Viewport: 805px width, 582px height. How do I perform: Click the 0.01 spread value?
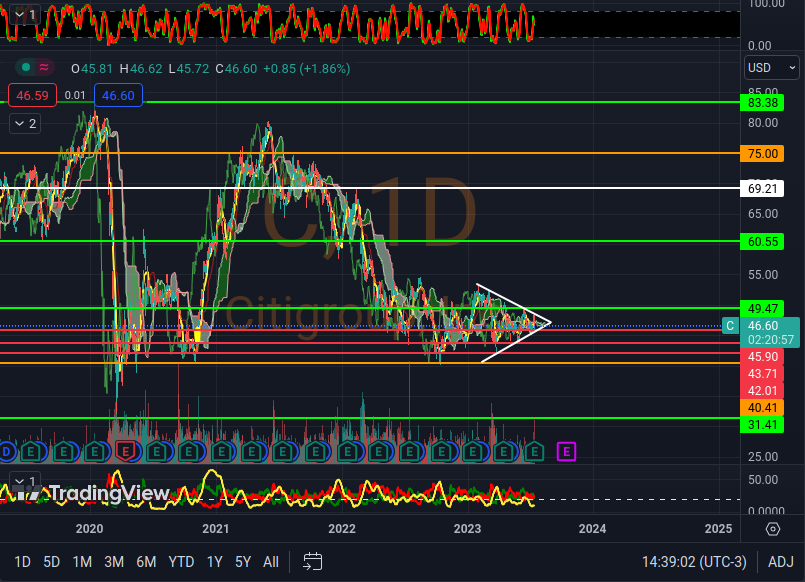(75, 95)
